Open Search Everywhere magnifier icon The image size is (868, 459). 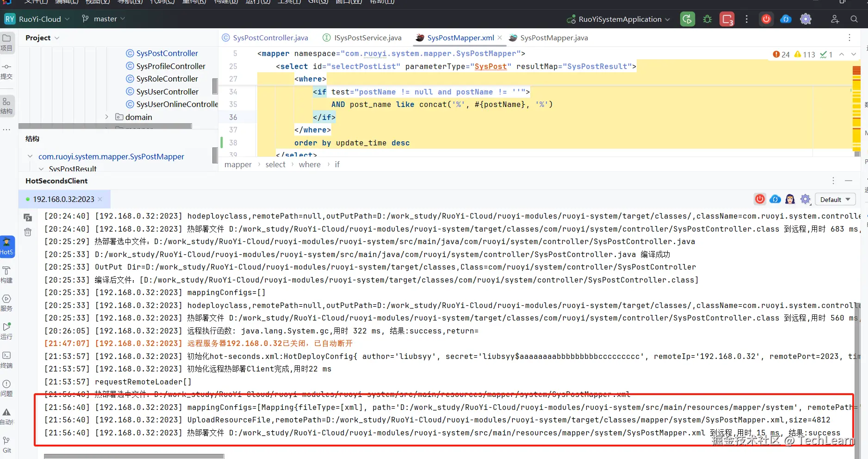coord(854,19)
